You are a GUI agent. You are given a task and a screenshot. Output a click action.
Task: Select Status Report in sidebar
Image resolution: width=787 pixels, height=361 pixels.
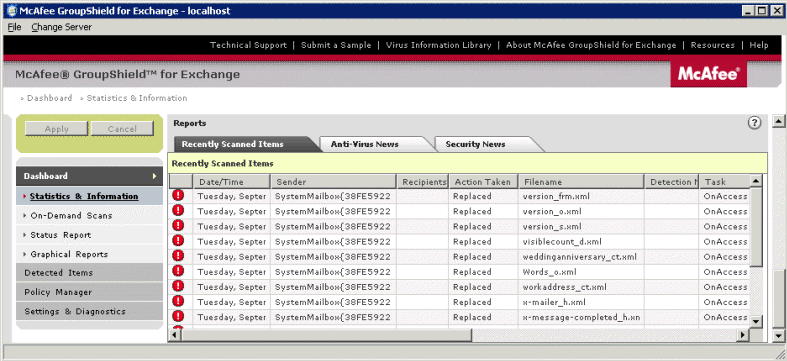pyautogui.click(x=61, y=235)
